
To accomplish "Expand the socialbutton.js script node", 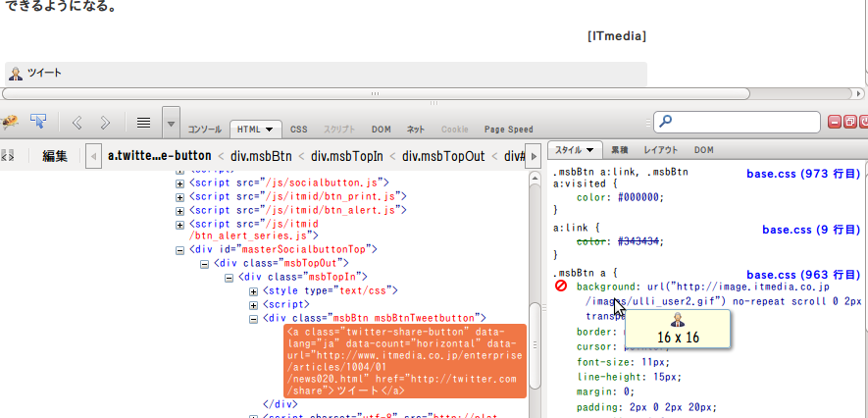I will 179,183.
